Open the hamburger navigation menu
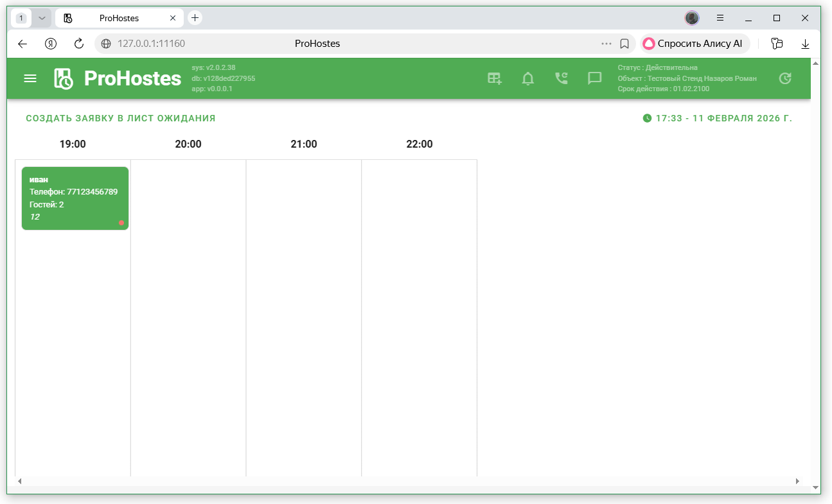 [x=30, y=78]
